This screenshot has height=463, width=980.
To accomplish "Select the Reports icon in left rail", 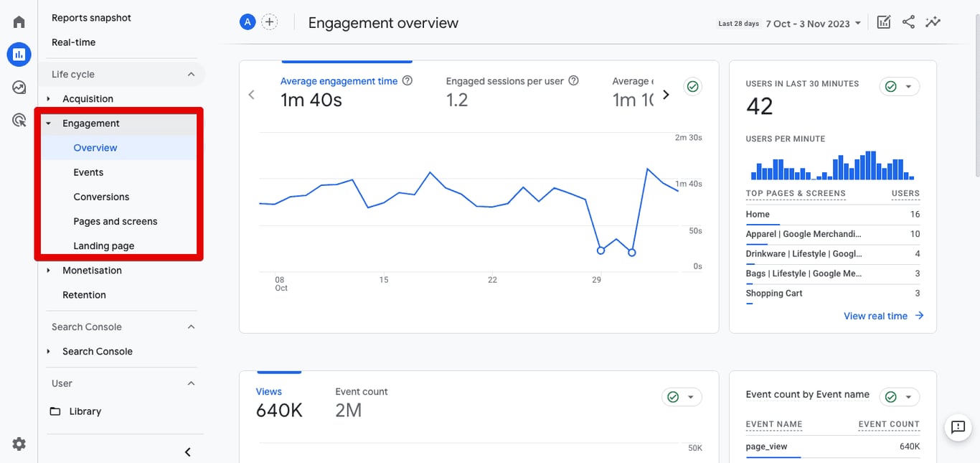I will coord(19,54).
